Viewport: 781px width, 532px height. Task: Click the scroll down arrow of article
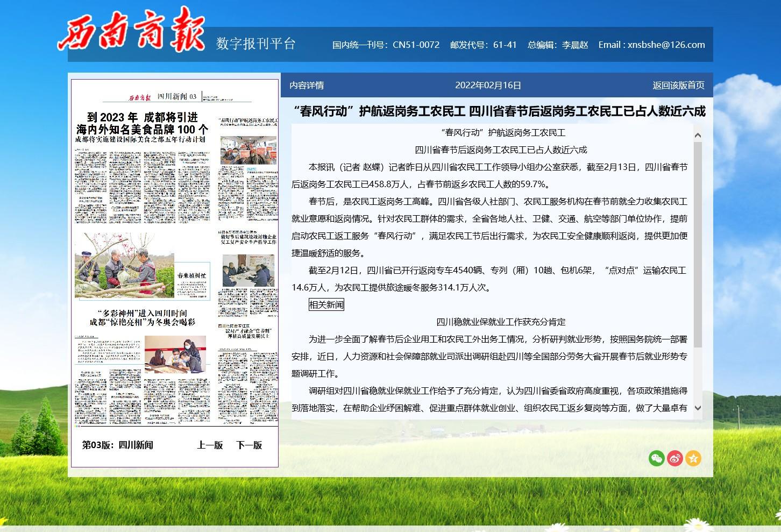[698, 408]
